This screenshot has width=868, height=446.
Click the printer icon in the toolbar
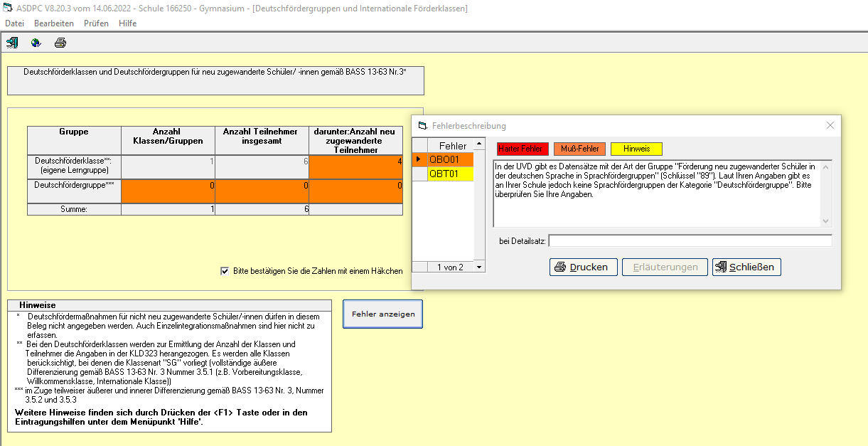pyautogui.click(x=60, y=43)
